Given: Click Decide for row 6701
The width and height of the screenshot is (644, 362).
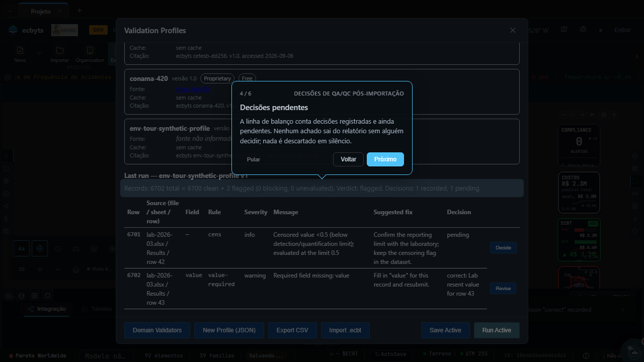Looking at the screenshot, I should (503, 248).
